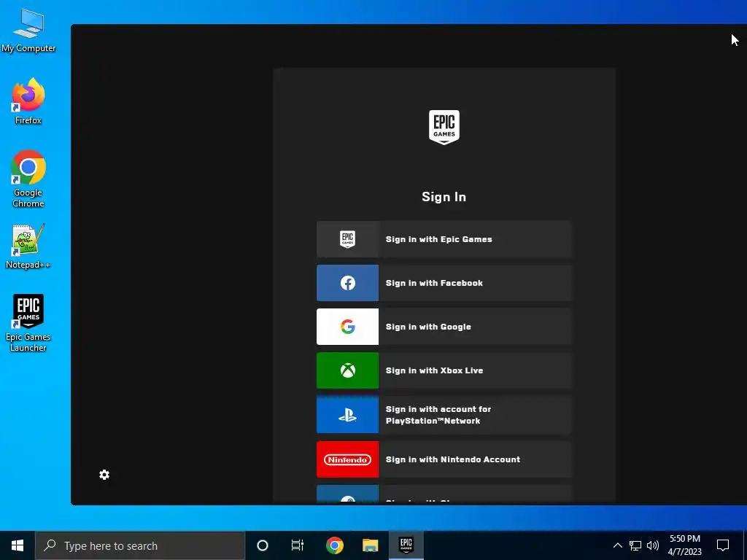Click the taskbar search box
Screen dimensions: 747x560
[140, 545]
